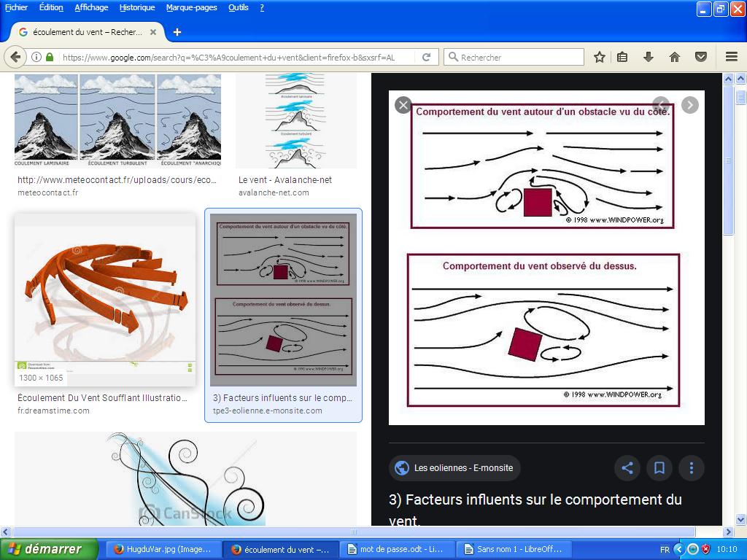This screenshot has width=747, height=560.
Task: Open Pocket save icon in toolbar
Action: [700, 57]
